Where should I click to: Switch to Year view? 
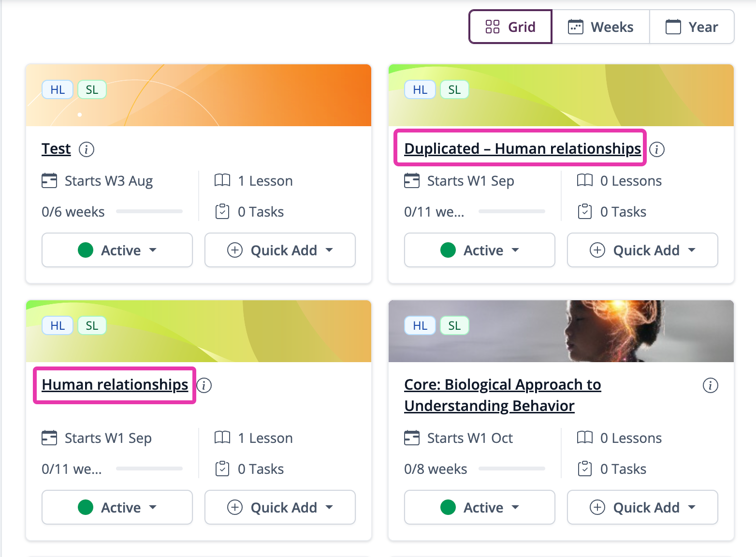tap(692, 27)
